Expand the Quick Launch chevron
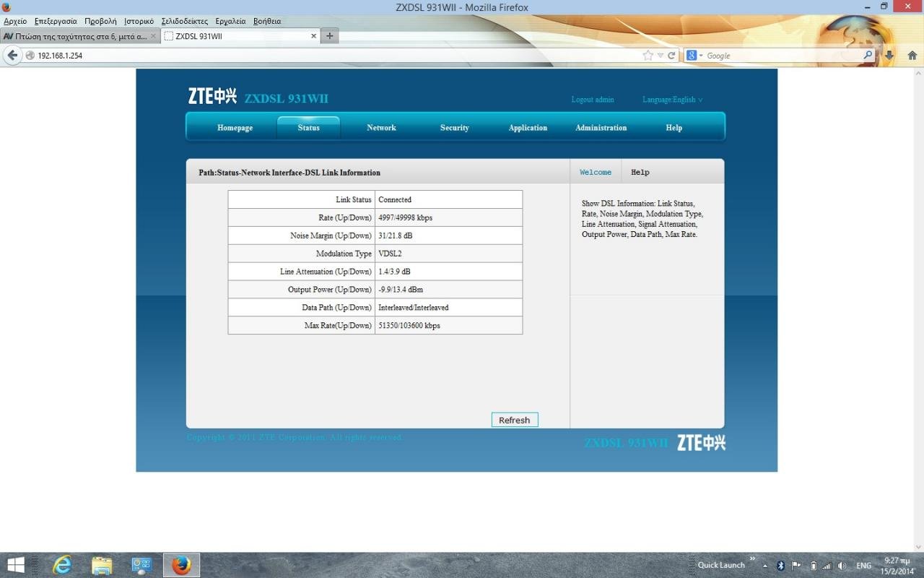The width and height of the screenshot is (924, 578). point(752,558)
